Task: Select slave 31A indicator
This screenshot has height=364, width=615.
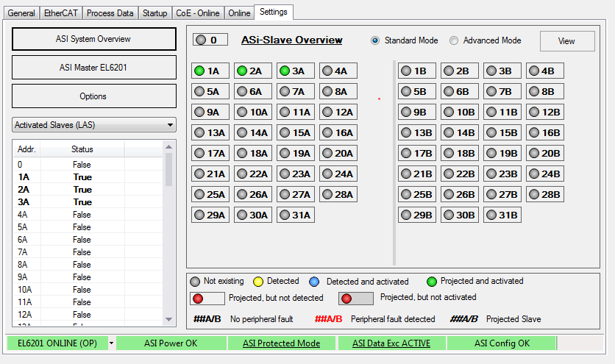Action: click(294, 215)
